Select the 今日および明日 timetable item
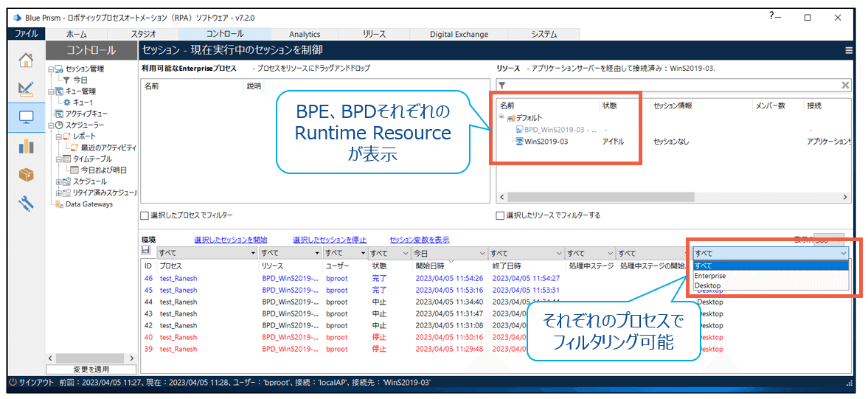Viewport: 868px width, 399px height. [105, 170]
